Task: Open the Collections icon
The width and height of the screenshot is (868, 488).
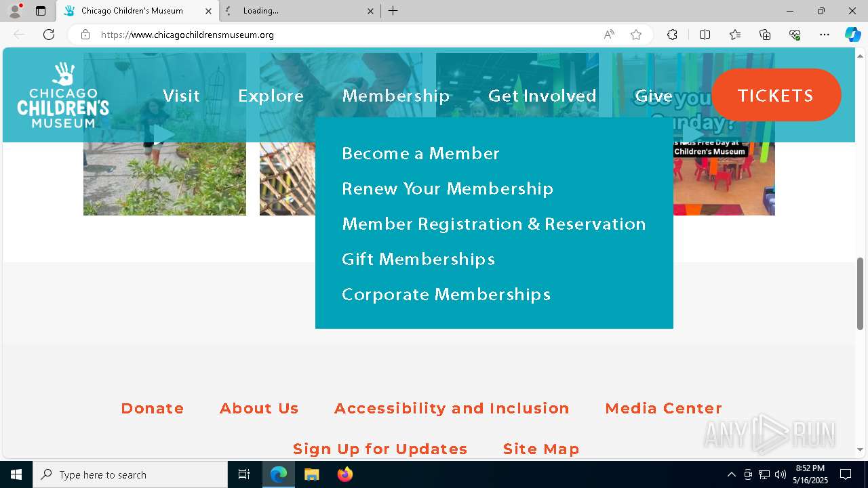Action: point(765,35)
